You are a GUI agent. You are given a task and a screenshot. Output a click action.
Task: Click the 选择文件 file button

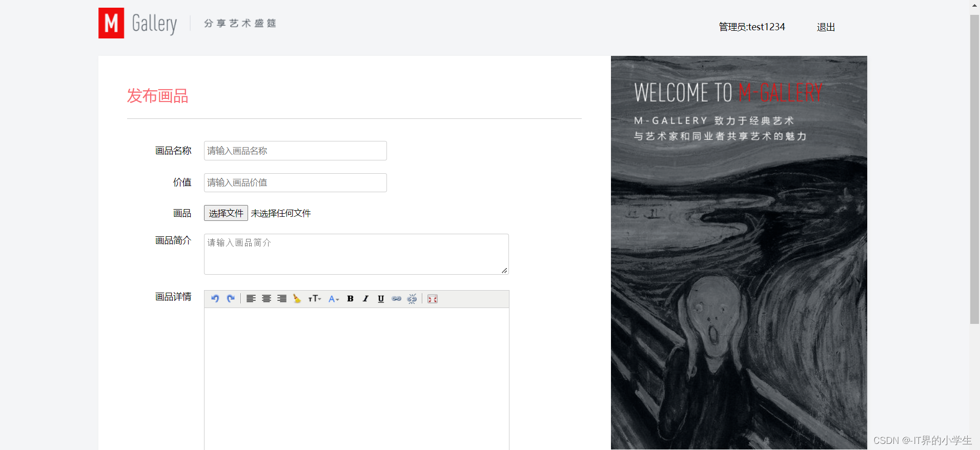tap(226, 213)
